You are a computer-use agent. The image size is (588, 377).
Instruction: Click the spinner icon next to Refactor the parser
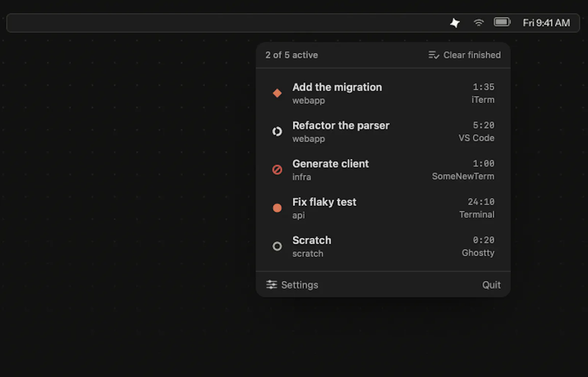277,131
